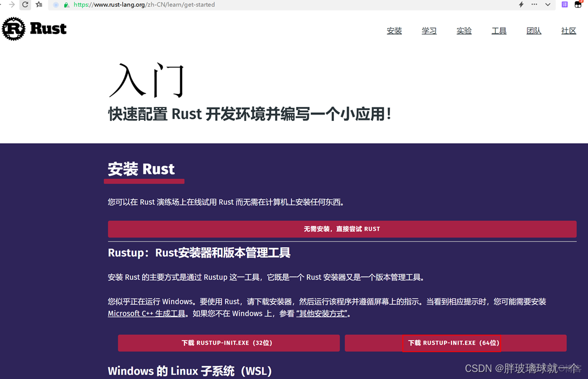Click the Rust logo icon
Screen dimensions: 588x379
point(15,29)
